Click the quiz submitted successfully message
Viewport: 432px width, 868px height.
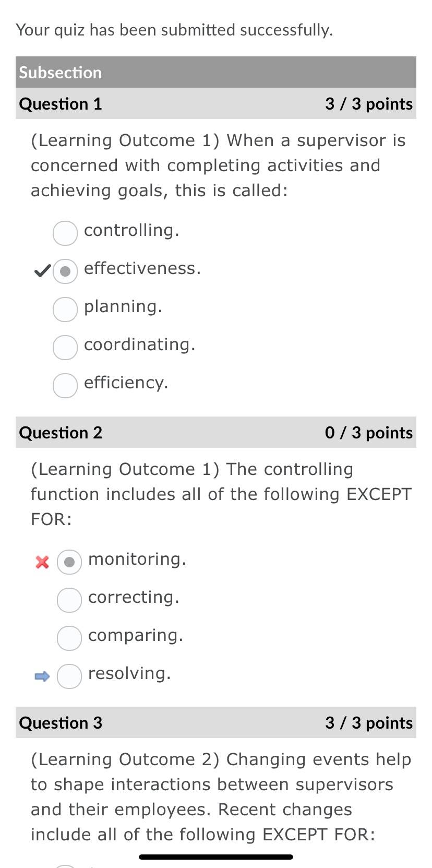point(174,30)
